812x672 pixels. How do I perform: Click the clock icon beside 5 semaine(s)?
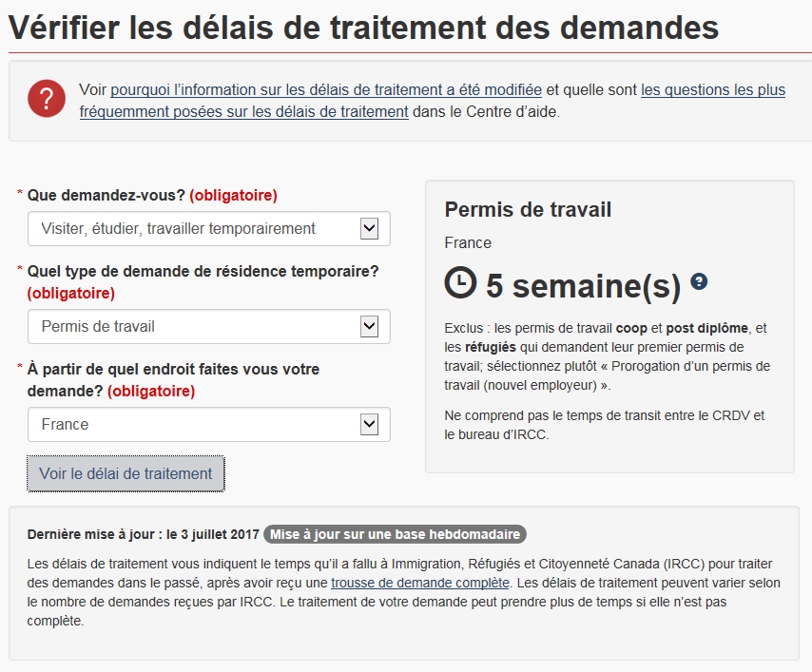[460, 282]
